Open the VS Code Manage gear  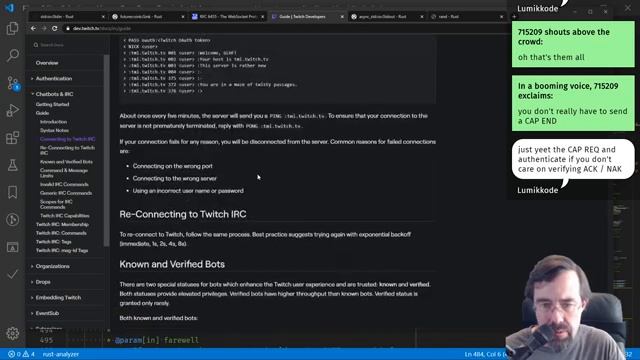(12, 333)
